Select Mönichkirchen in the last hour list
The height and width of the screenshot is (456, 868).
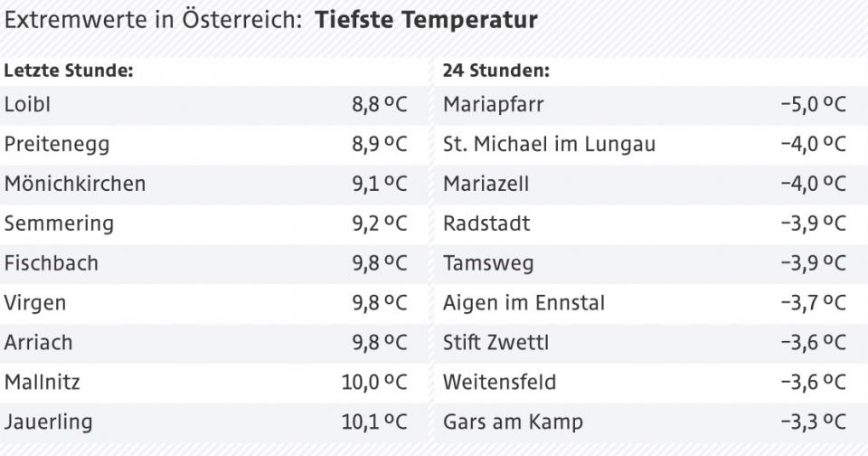pyautogui.click(x=75, y=185)
